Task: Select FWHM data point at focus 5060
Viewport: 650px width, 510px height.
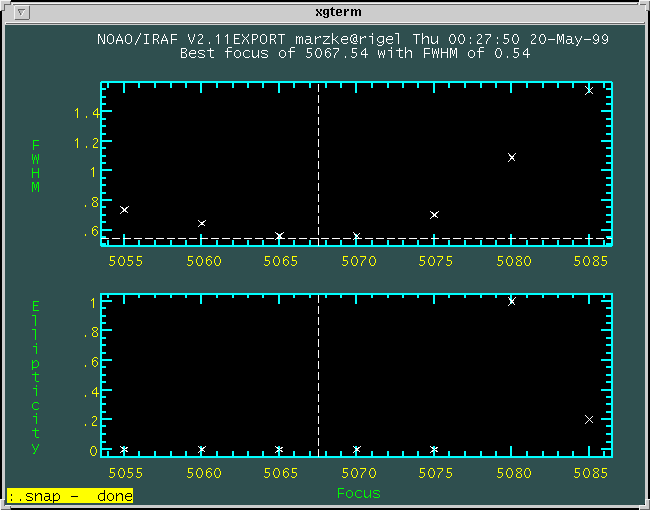Action: point(202,223)
